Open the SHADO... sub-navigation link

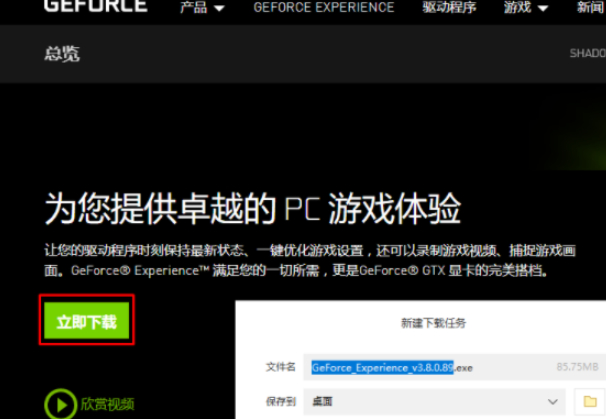coord(587,53)
